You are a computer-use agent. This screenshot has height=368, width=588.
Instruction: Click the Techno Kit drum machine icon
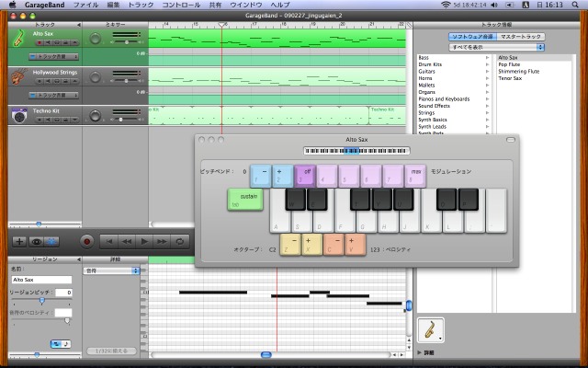tap(18, 115)
